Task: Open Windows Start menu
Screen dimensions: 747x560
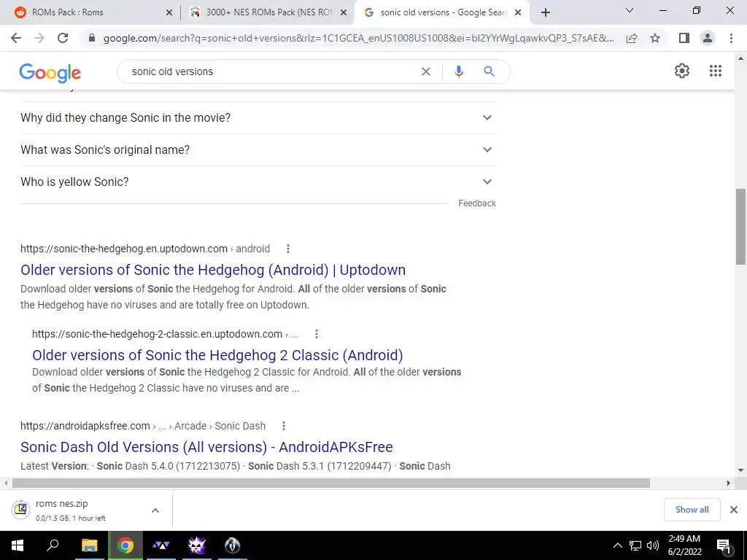Action: [x=18, y=545]
